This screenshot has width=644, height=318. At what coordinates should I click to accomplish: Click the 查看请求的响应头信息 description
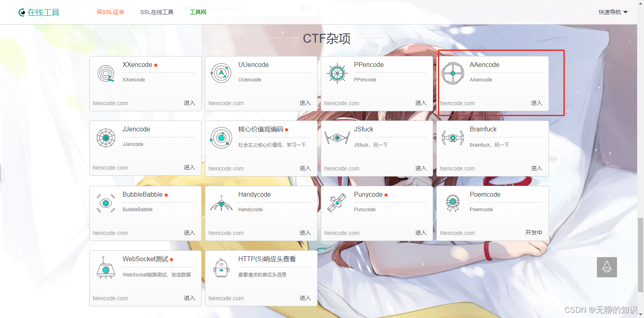(262, 274)
